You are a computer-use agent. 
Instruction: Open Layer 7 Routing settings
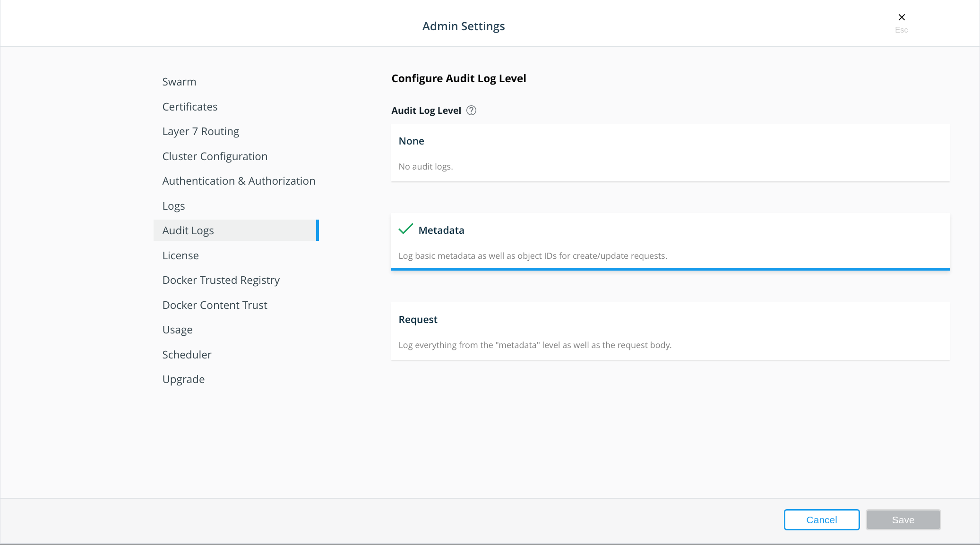pyautogui.click(x=200, y=131)
